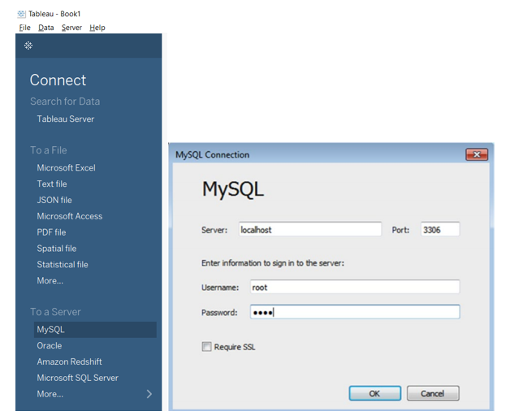The width and height of the screenshot is (510, 420).
Task: Click the Tableau logo icon in the sidebar header
Action: click(28, 45)
